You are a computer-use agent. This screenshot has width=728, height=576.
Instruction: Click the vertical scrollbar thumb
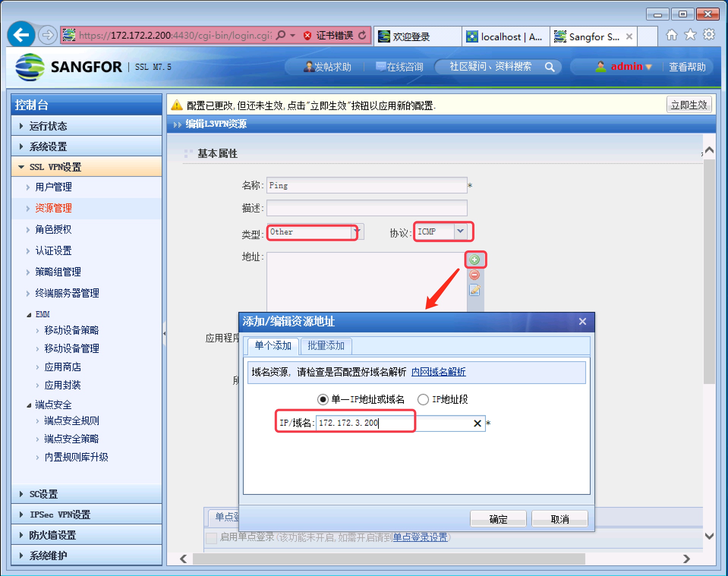(x=709, y=271)
